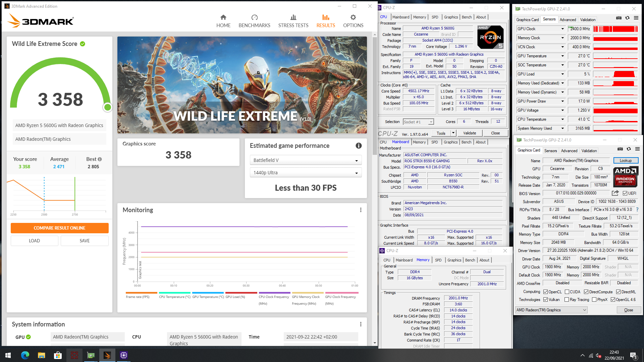Click share BIOS icon next to BIOS Version
Screen dimensions: 644x362
(615, 193)
